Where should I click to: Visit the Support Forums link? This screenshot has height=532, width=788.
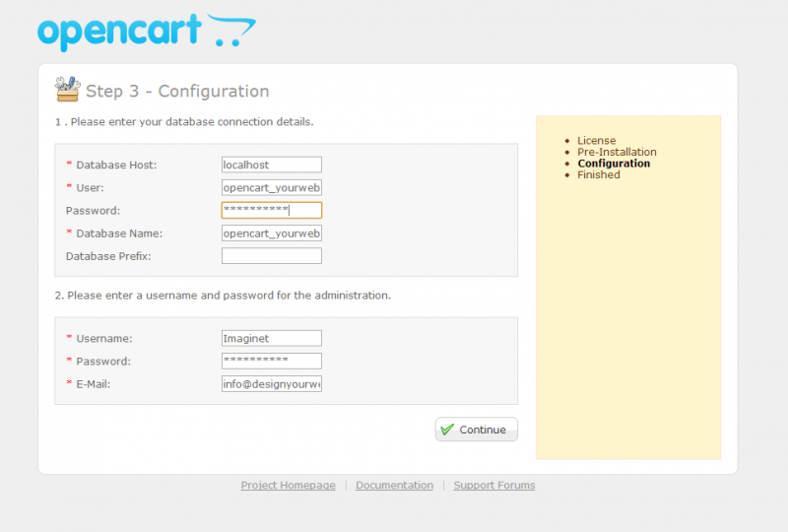tap(494, 486)
